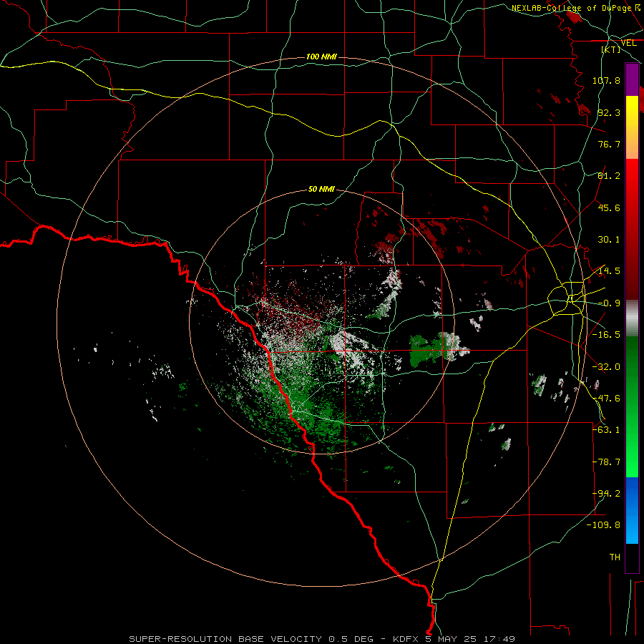Select the -32.0 velocity scale value
The height and width of the screenshot is (644, 644).
(x=606, y=366)
